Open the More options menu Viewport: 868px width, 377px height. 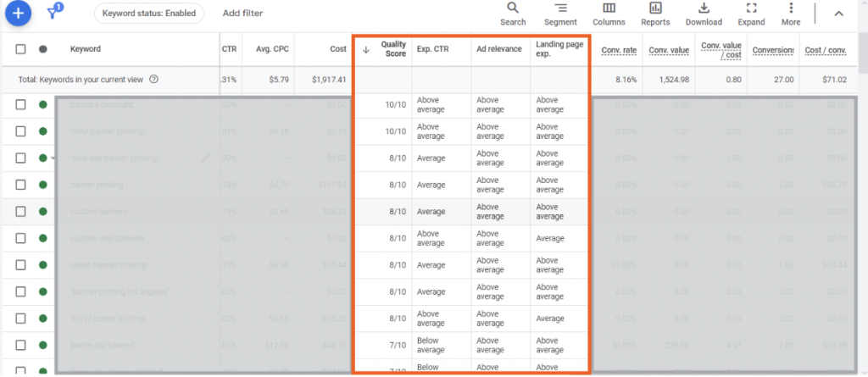pos(791,13)
